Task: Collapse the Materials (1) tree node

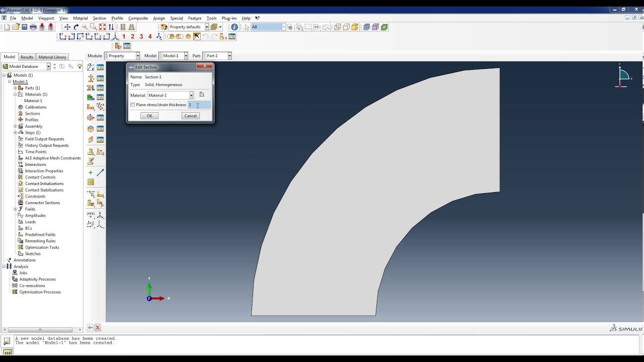Action: pos(15,95)
